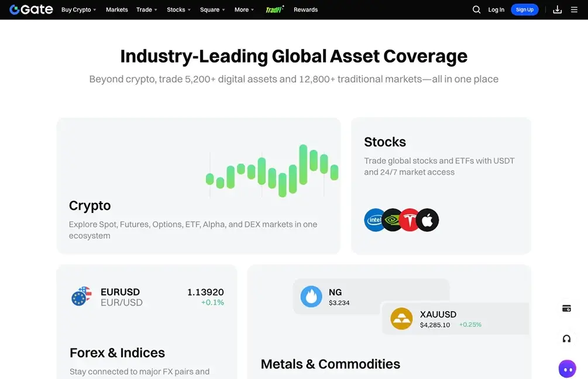The image size is (588, 379).
Task: Open the Rewards menu item
Action: point(305,10)
